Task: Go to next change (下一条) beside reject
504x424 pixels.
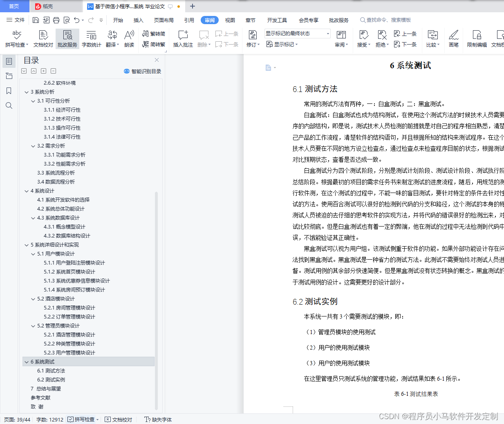Action: tap(405, 44)
